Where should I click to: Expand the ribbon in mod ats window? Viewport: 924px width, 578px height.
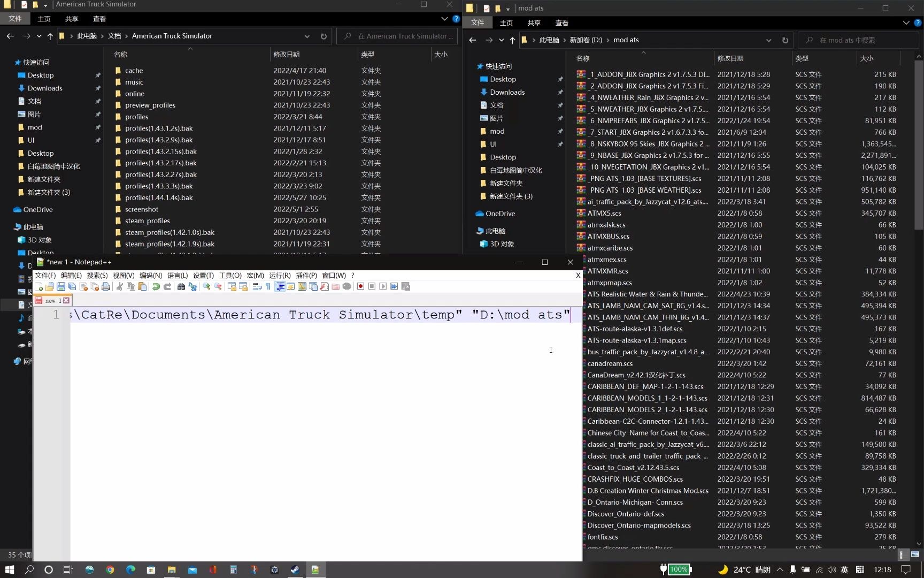906,22
